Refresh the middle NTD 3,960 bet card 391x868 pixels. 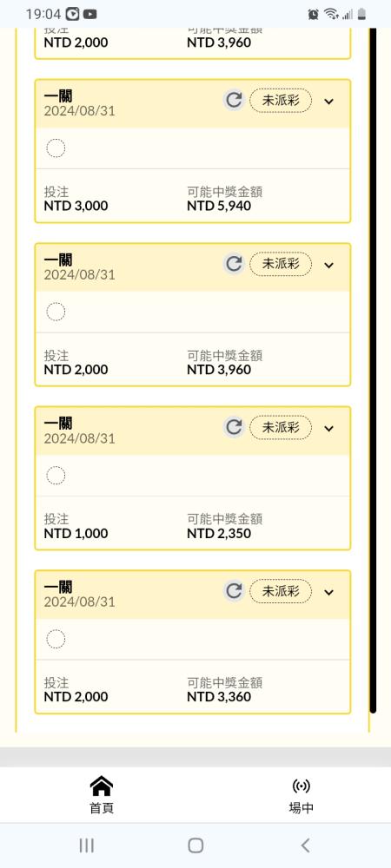(234, 264)
